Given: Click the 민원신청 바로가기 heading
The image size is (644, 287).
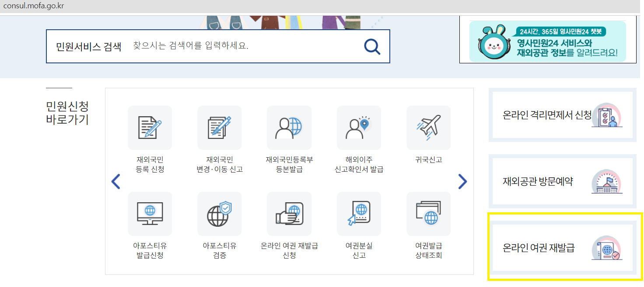Looking at the screenshot, I should 67,113.
